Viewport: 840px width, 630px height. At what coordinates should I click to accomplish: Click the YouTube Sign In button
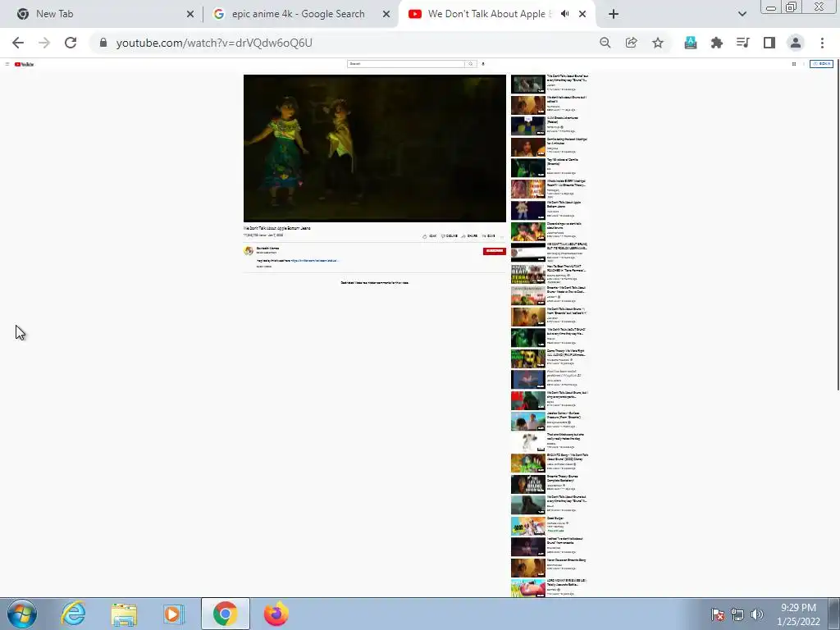point(821,64)
